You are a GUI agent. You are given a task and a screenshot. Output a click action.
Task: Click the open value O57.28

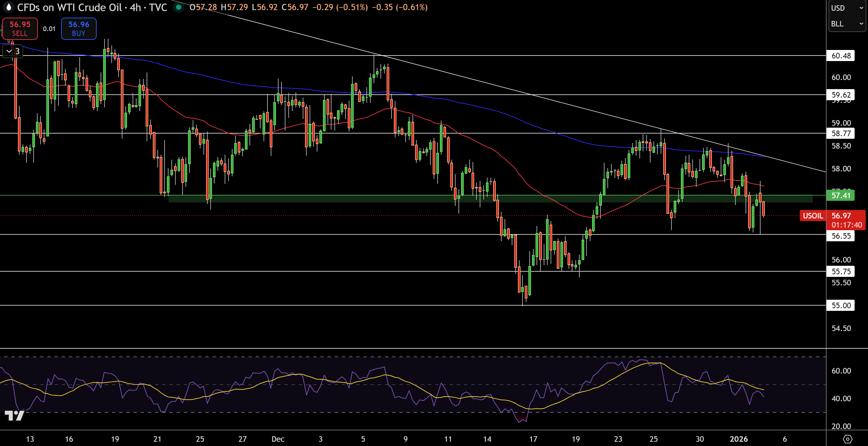coord(203,7)
